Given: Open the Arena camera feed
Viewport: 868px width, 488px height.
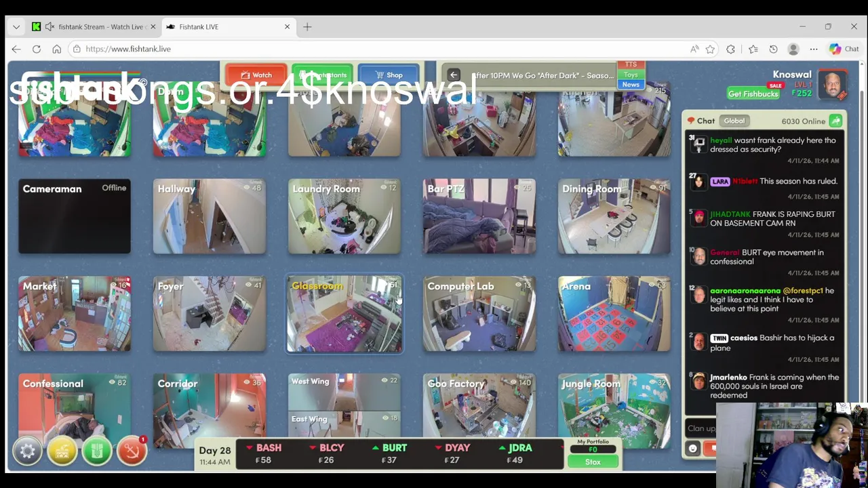Looking at the screenshot, I should [x=614, y=314].
